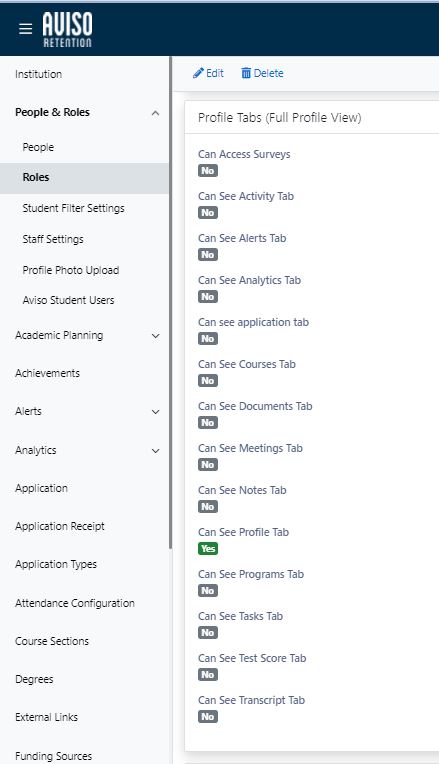Select the Roles sidebar item
439x764 pixels.
(x=84, y=177)
